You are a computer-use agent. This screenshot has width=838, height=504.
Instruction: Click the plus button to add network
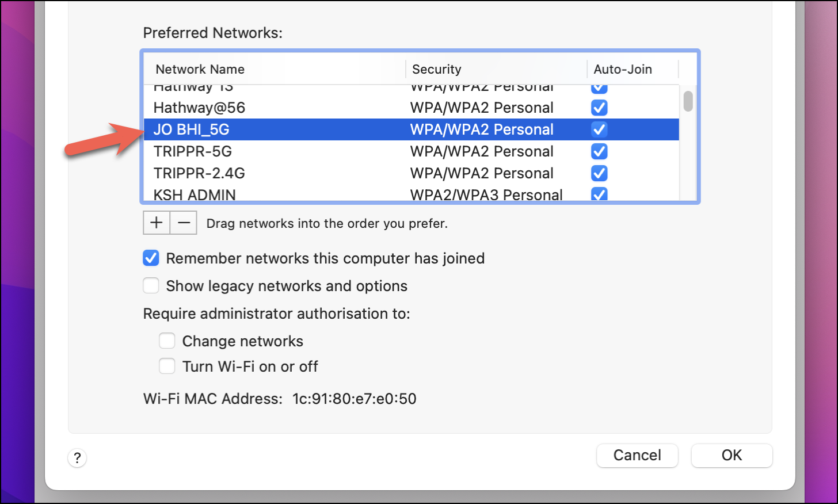[x=157, y=223]
